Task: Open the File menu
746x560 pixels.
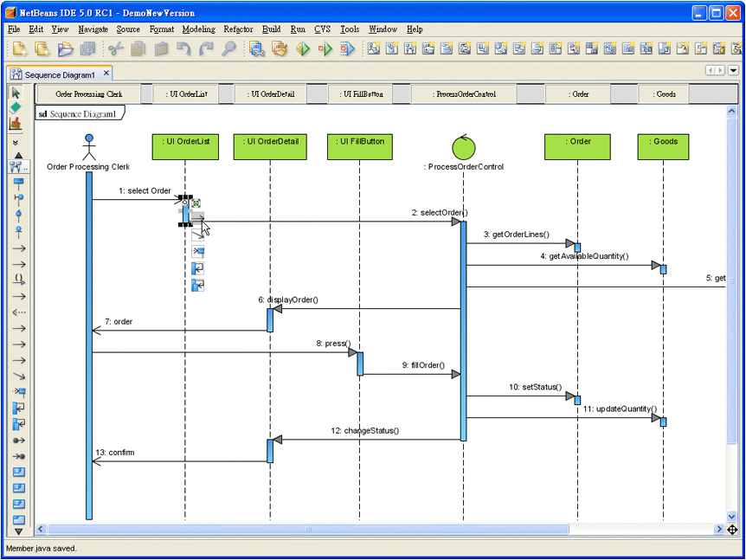Action: click(x=14, y=29)
